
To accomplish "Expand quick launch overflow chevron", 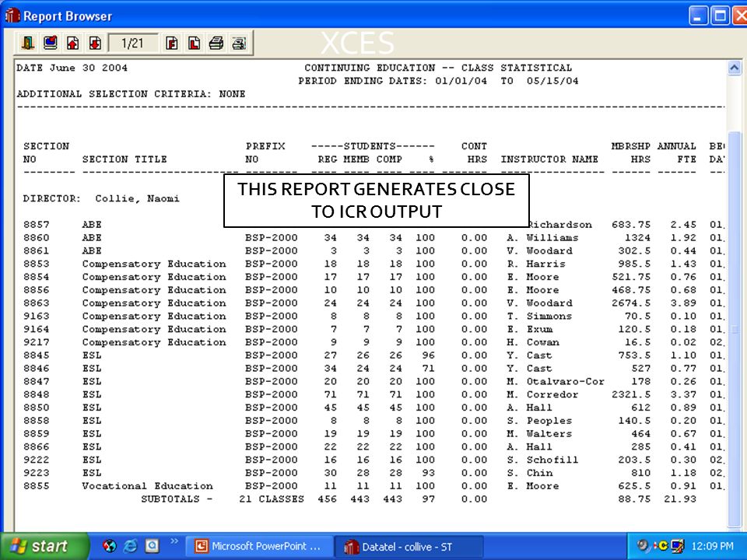I will (174, 541).
